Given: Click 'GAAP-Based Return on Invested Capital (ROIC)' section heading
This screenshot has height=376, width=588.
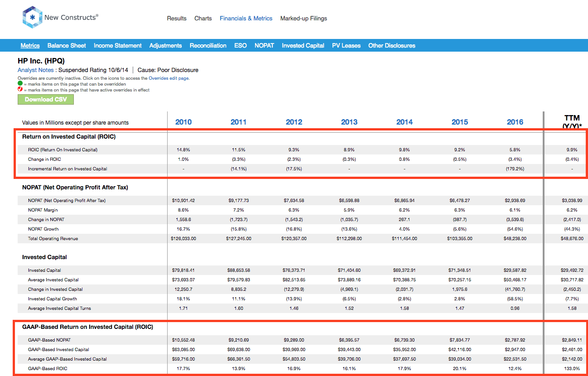Looking at the screenshot, I should click(87, 327).
